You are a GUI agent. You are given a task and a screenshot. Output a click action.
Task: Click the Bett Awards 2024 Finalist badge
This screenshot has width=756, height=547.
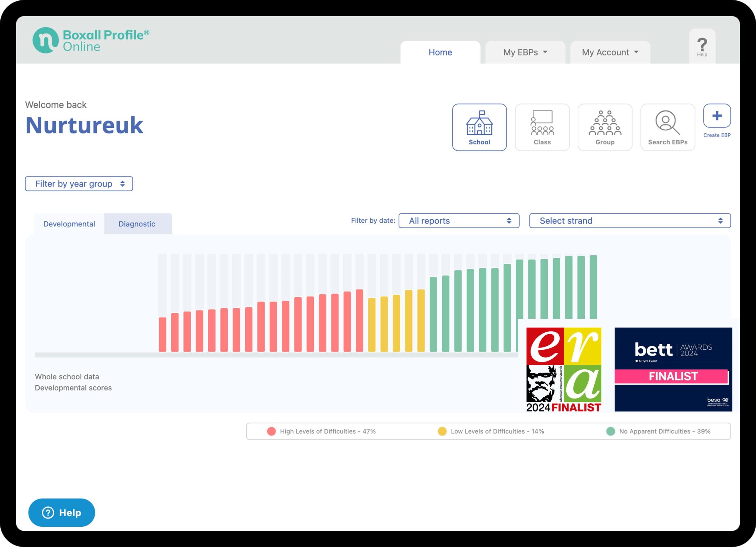[673, 369]
